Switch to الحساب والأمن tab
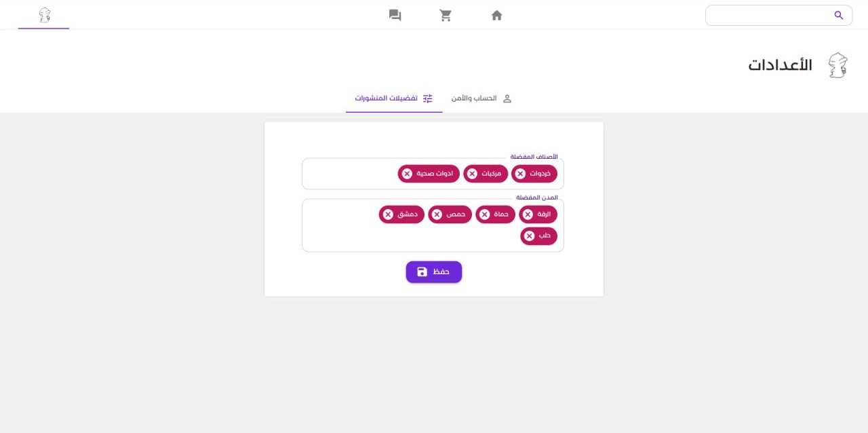Screen dimensions: 868x433 [481, 98]
